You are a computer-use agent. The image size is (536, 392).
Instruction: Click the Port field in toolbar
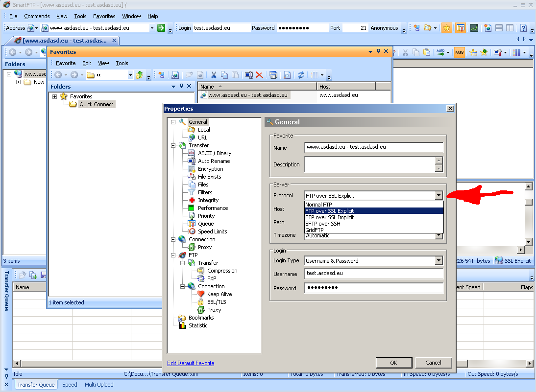coord(355,28)
